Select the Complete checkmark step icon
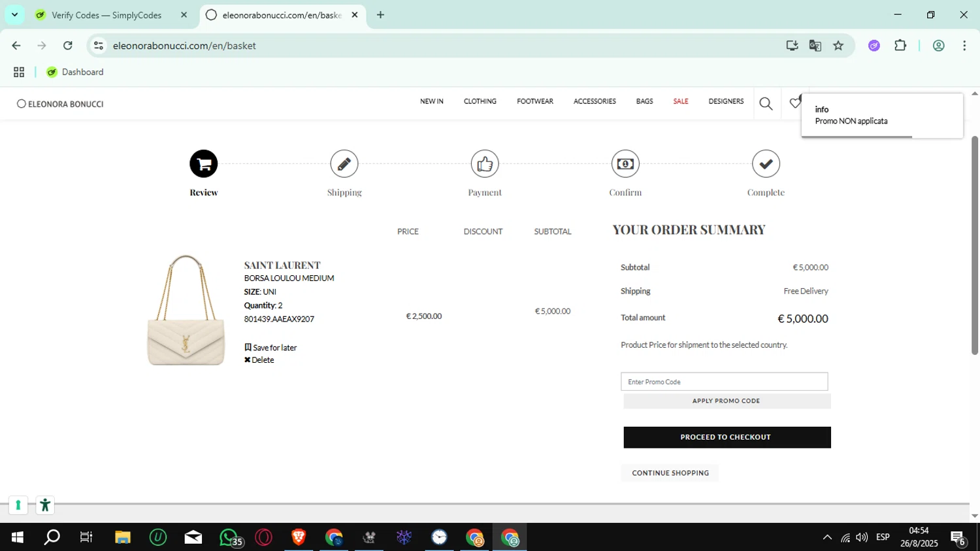980x551 pixels. click(x=766, y=163)
